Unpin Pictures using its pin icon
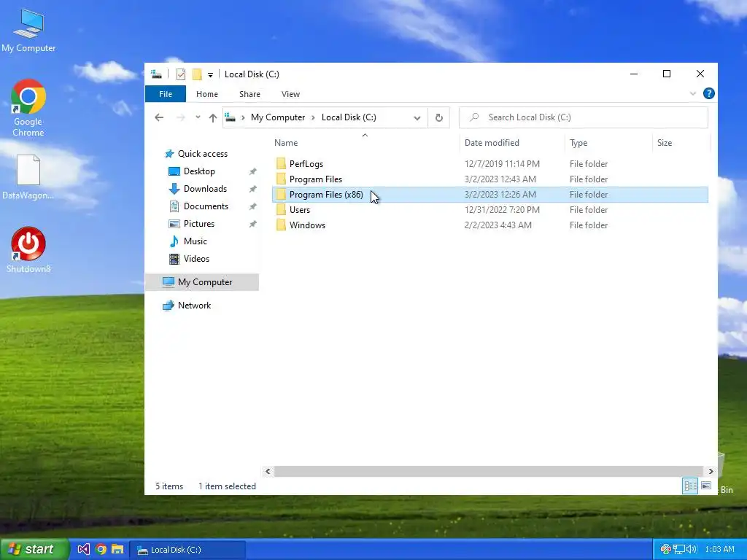Viewport: 747px width, 560px height. (x=253, y=224)
